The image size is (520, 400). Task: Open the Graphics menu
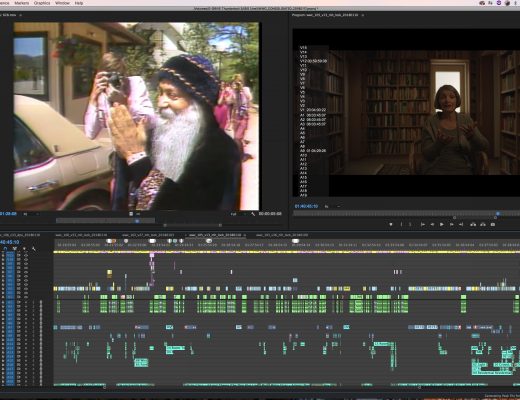coord(42,3)
